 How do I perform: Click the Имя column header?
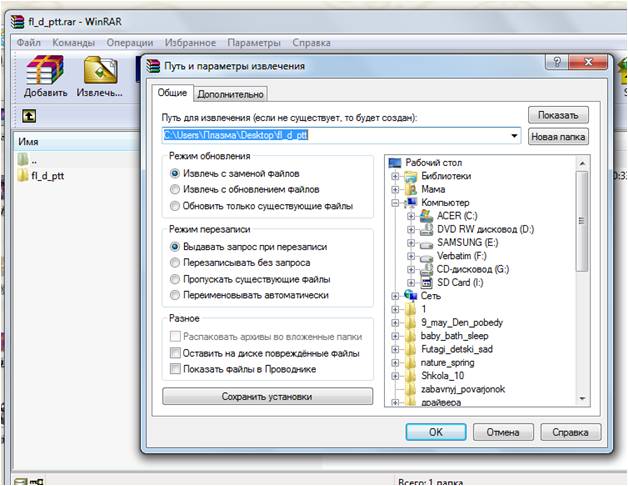pos(76,141)
